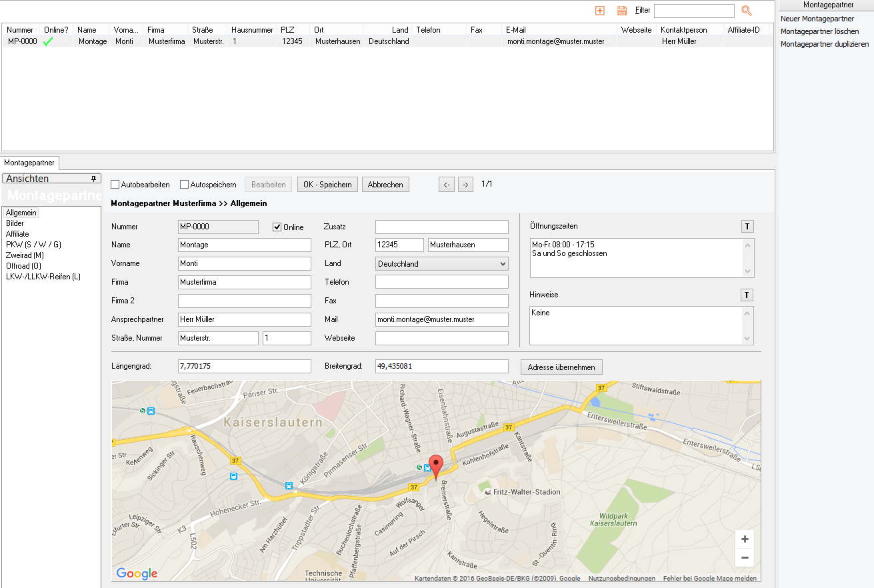Click the orange floppy disk save icon

621,11
